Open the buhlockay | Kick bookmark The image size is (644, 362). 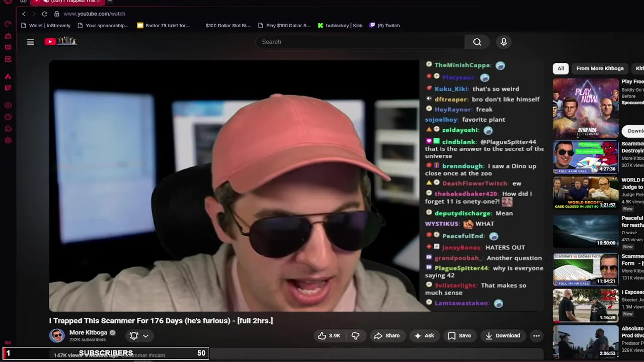pos(340,25)
